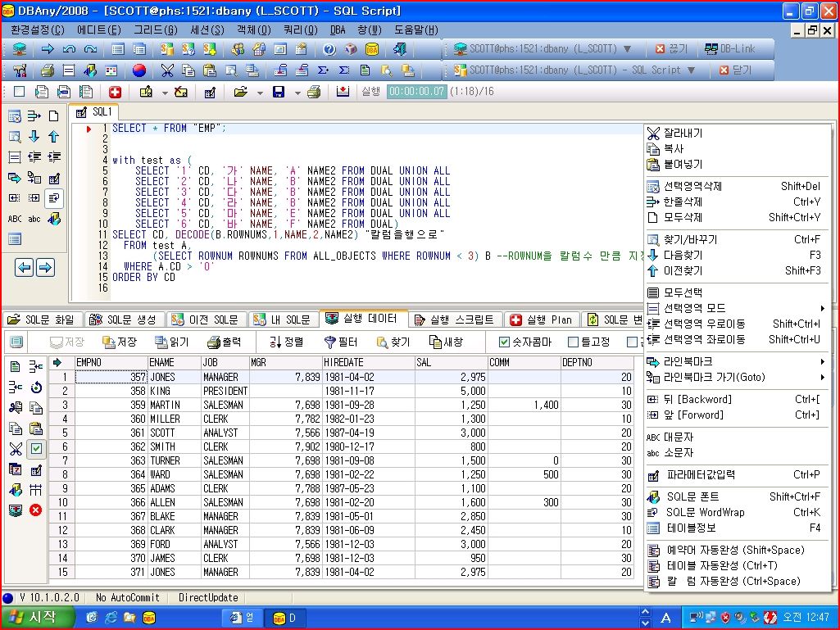
Task: Switch to the 실행 스크립트 tab
Action: coord(454,320)
